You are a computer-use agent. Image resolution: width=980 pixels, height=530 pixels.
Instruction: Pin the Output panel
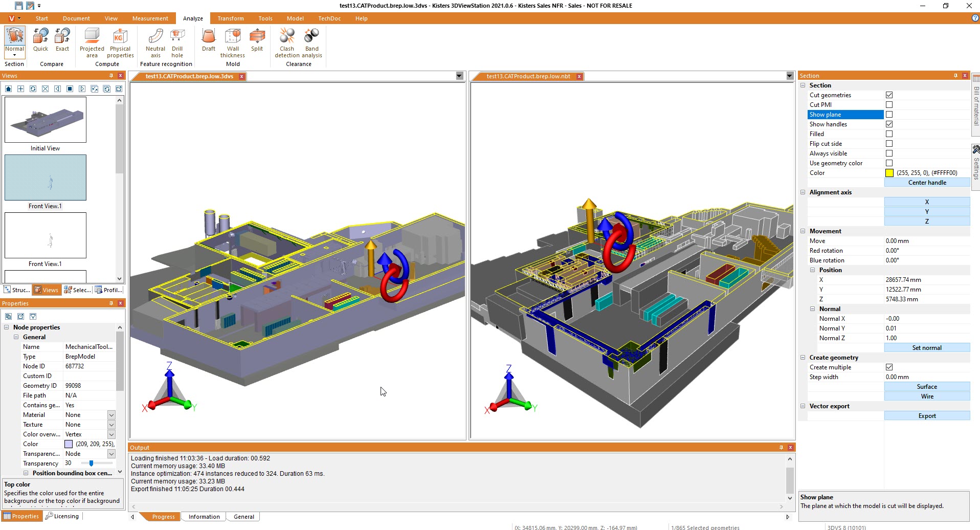[x=781, y=448]
